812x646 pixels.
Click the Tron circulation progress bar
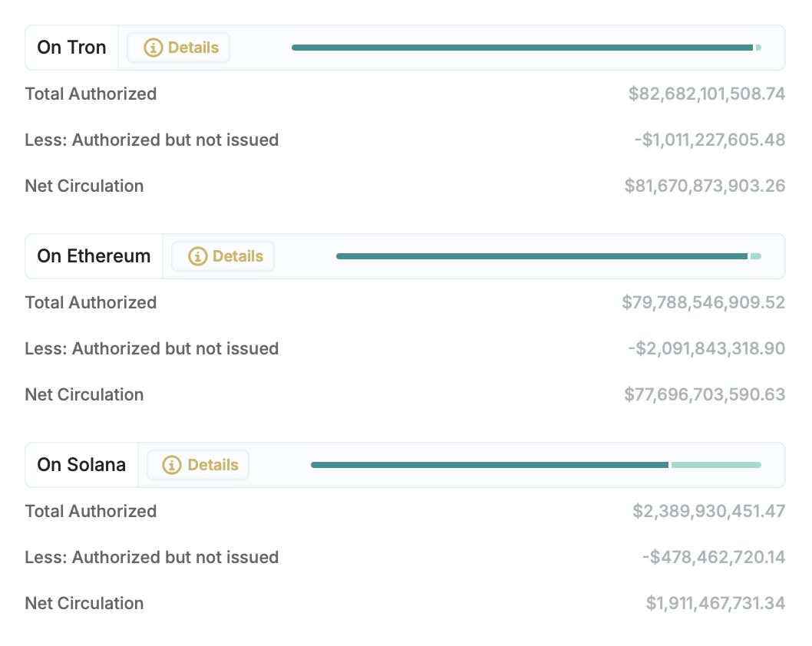pos(526,48)
